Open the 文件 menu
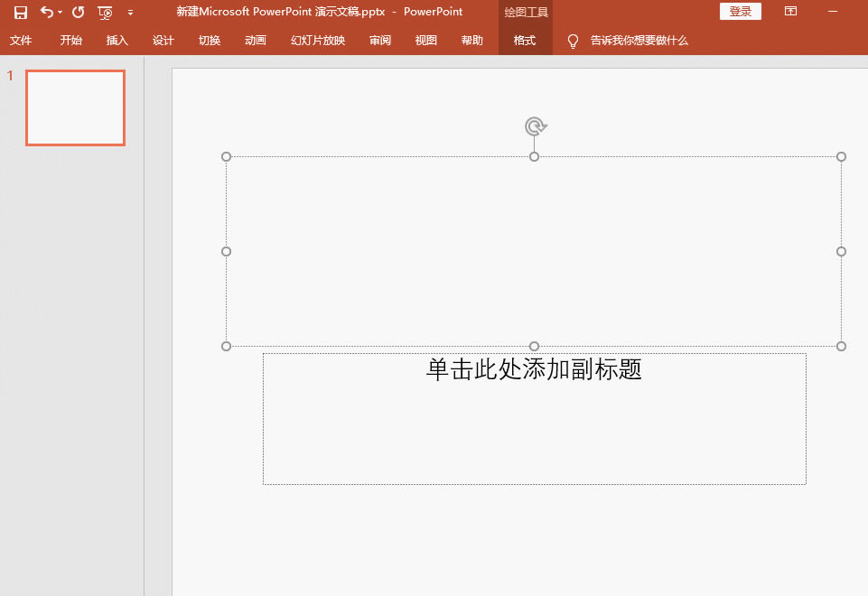Image resolution: width=868 pixels, height=596 pixels. click(x=21, y=41)
